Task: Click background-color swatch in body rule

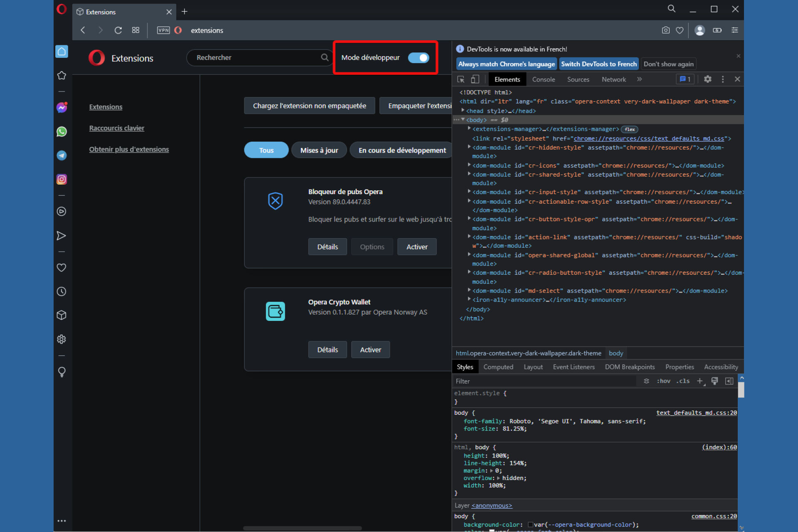Action: (530, 525)
